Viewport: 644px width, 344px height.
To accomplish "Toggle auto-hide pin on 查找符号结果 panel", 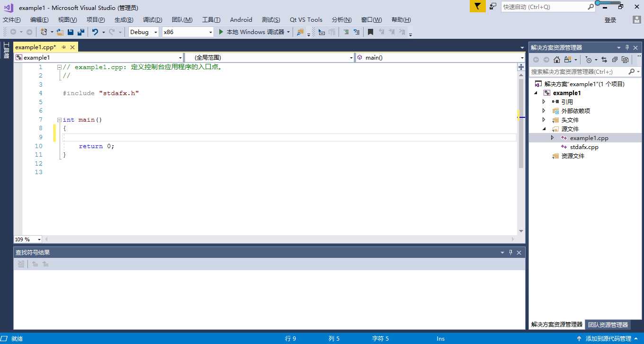I will 510,253.
